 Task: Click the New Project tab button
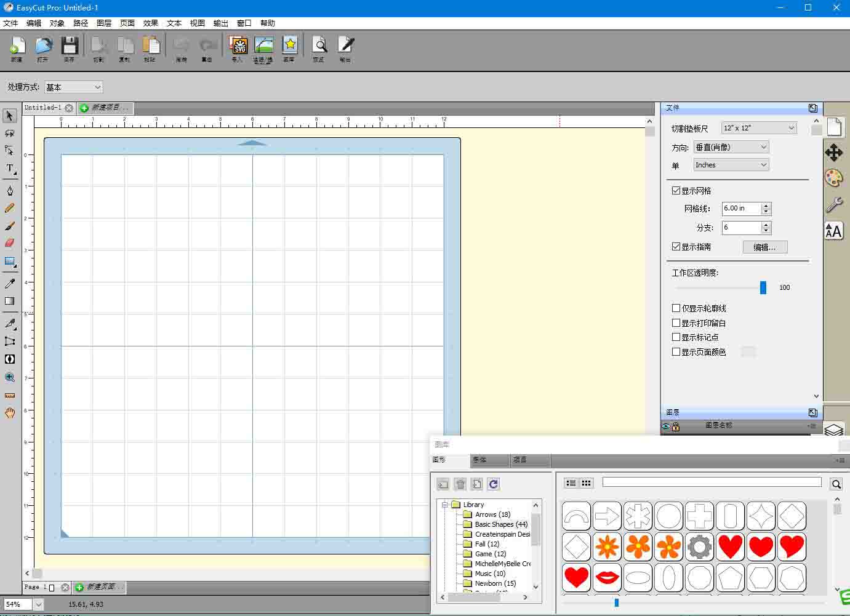(x=105, y=108)
